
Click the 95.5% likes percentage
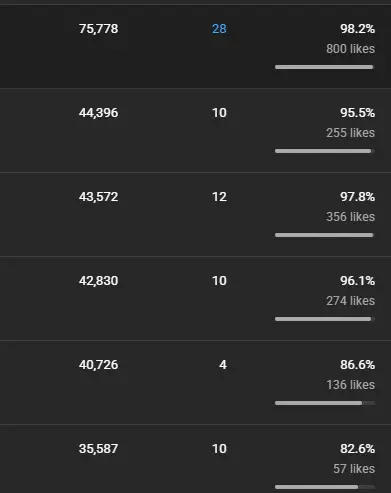coord(357,113)
